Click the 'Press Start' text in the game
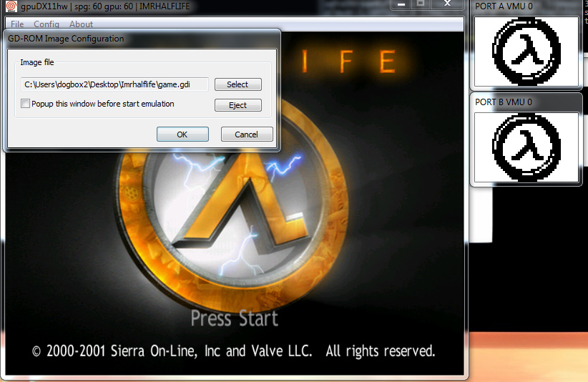 235,318
